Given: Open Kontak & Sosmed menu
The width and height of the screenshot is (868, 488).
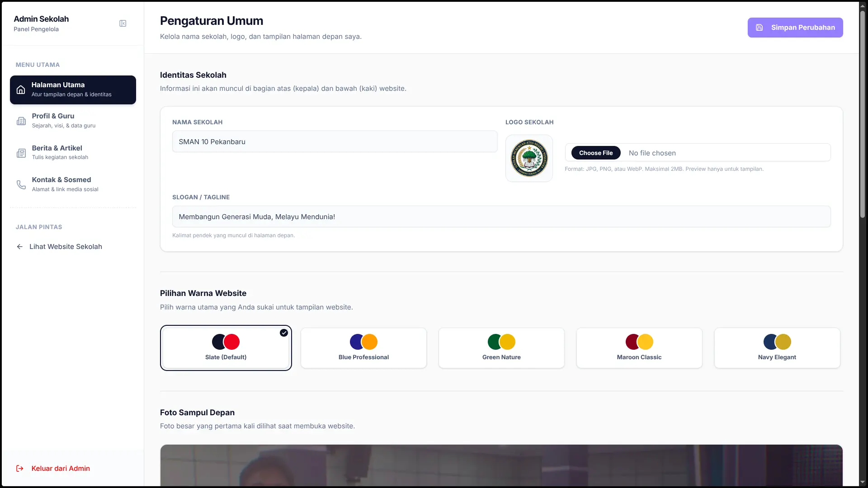Looking at the screenshot, I should (x=73, y=184).
